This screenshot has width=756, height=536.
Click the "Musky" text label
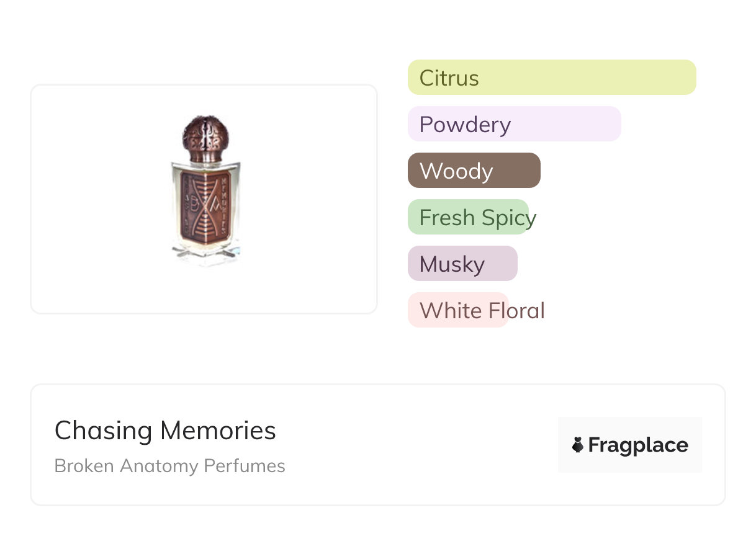(452, 264)
